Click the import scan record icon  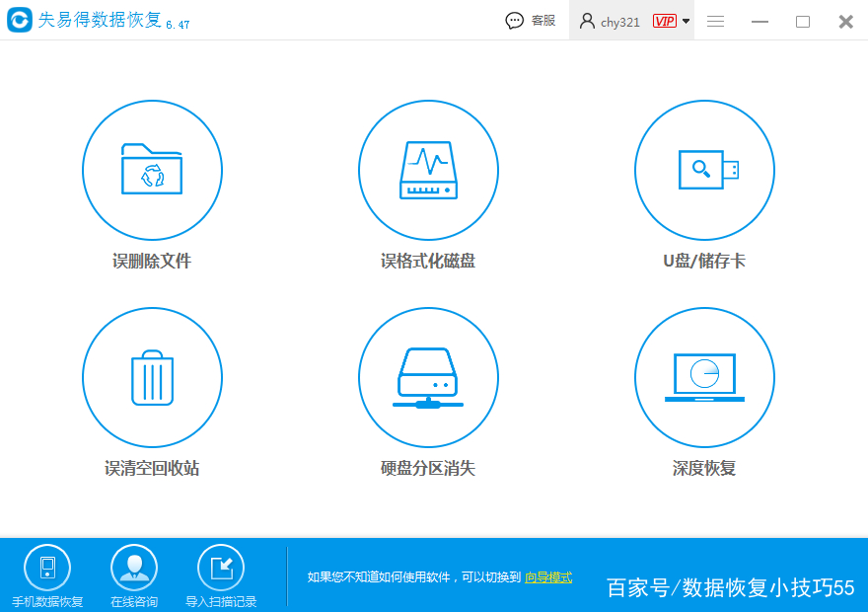click(x=221, y=568)
